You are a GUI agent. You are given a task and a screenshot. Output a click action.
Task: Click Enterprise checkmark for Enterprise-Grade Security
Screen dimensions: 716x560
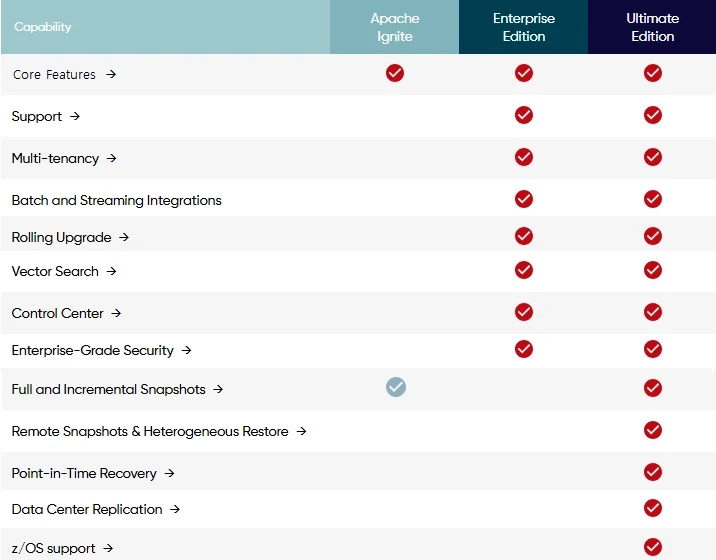coord(524,349)
